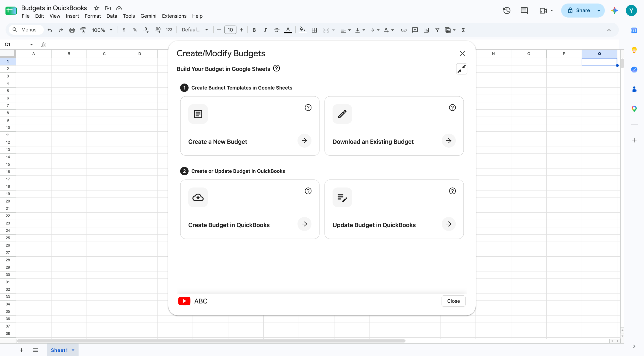This screenshot has width=644, height=356.
Task: Click the Share button
Action: (x=577, y=11)
